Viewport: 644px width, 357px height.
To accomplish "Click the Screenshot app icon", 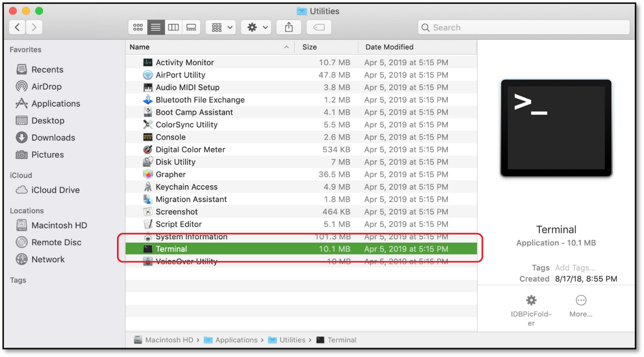I will point(148,212).
